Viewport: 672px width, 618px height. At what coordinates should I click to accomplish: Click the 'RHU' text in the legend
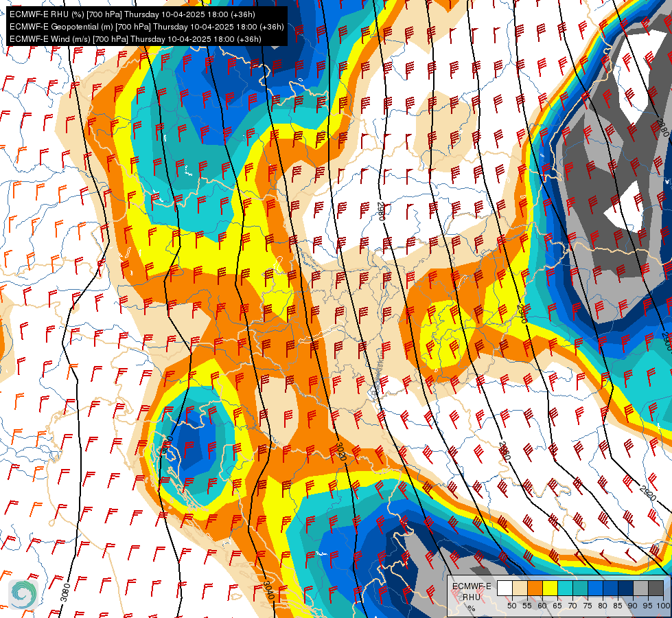[x=472, y=597]
